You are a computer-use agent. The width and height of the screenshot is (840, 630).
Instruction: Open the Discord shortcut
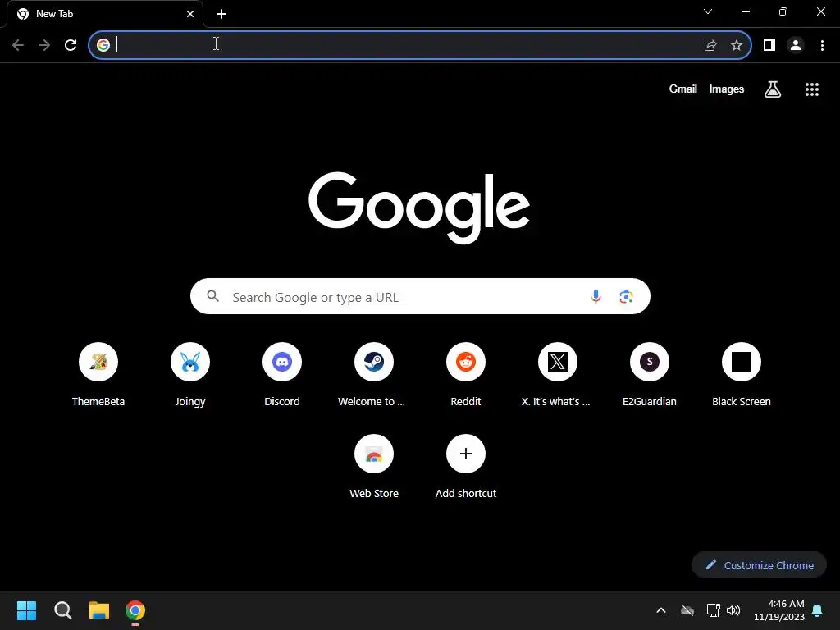coord(282,374)
